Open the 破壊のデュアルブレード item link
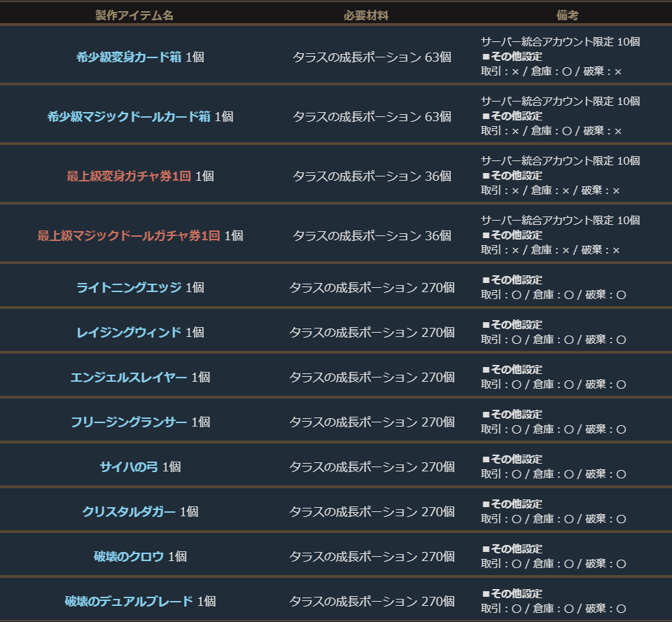This screenshot has width=672, height=622. pos(129,601)
